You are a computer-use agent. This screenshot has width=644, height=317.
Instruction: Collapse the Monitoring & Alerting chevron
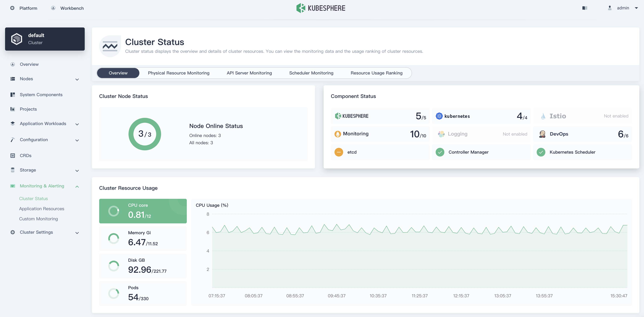point(77,187)
